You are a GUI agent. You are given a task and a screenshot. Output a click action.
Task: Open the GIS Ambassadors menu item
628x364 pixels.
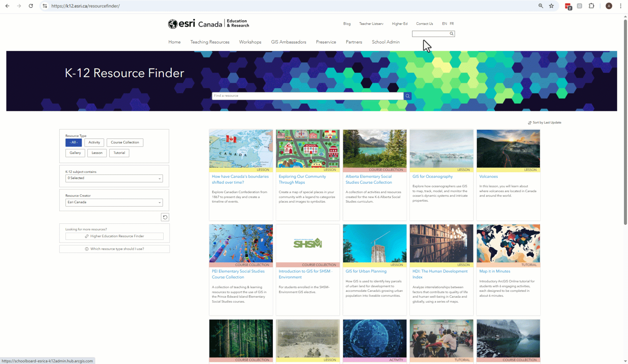point(289,42)
